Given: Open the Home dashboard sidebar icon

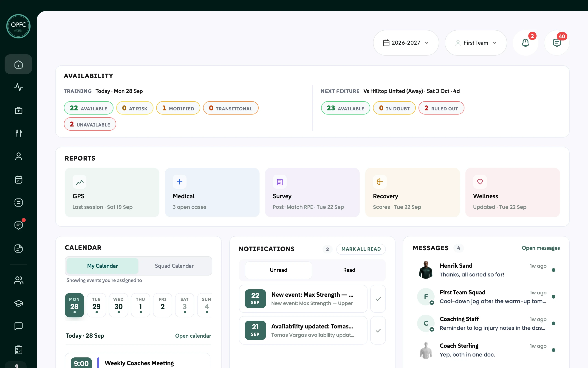Looking at the screenshot, I should point(18,64).
